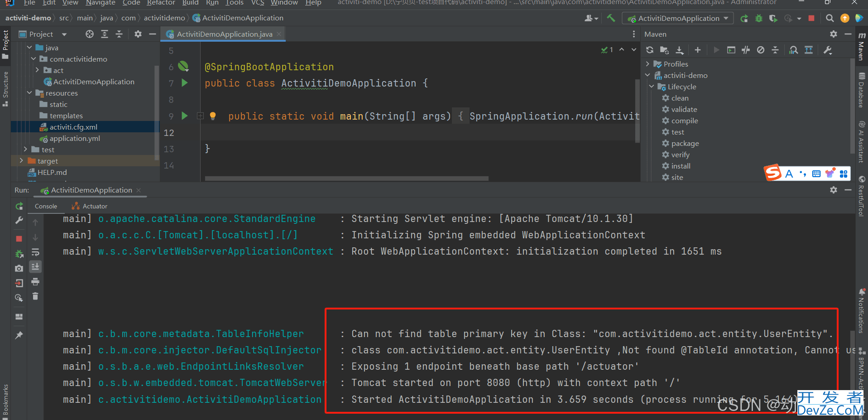The image size is (868, 420).
Task: Switch to the Console tab
Action: (46, 206)
